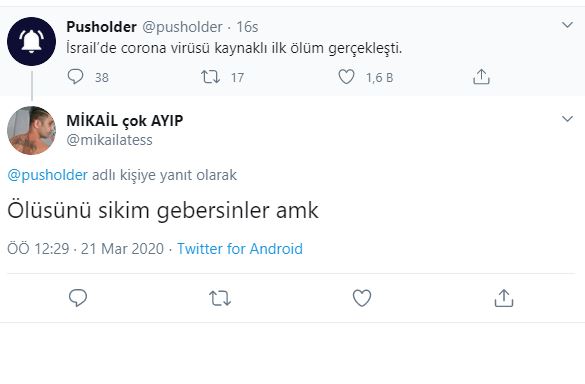Open the dropdown chevron on Pusholder's tweet
The width and height of the screenshot is (585, 384).
(567, 25)
